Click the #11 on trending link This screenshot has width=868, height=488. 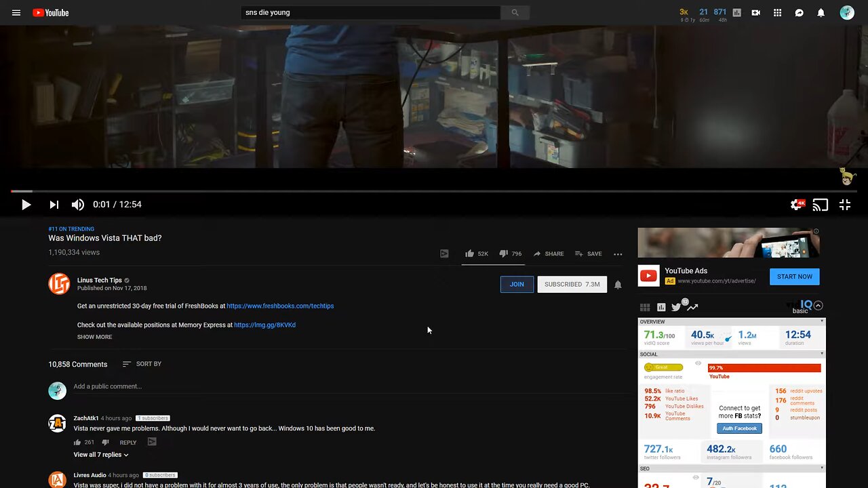[71, 229]
